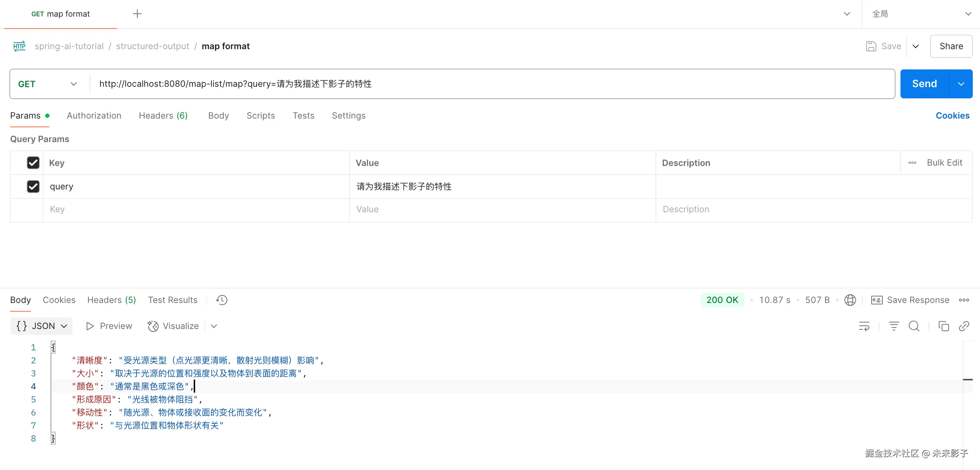The height and width of the screenshot is (470, 980).
Task: Click the new tab plus icon
Action: (137, 14)
